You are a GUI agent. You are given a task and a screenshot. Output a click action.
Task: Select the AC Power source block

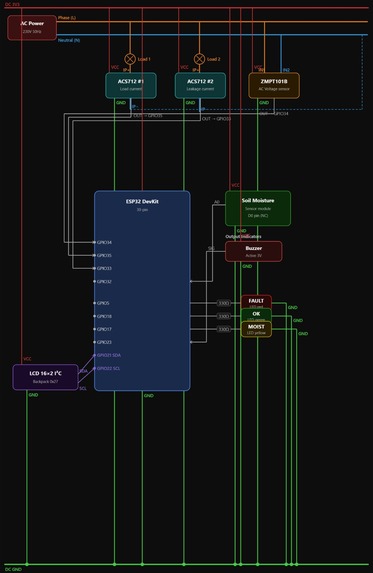(32, 27)
